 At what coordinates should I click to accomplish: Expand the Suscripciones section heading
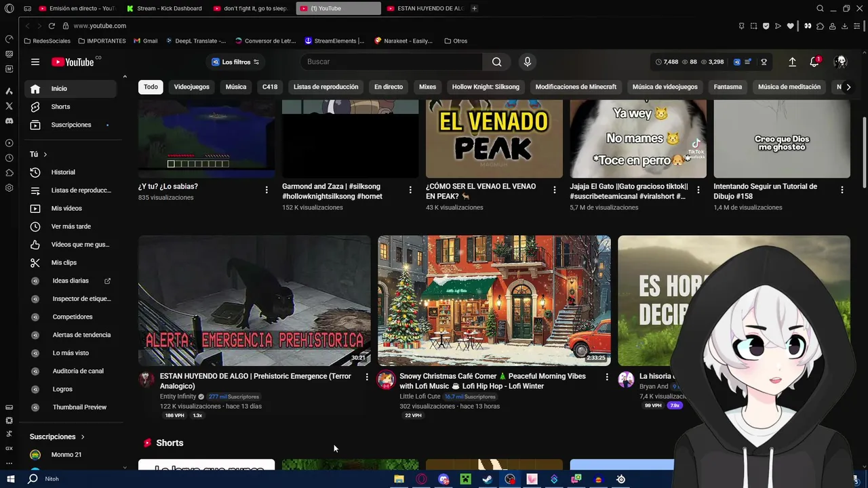click(57, 436)
